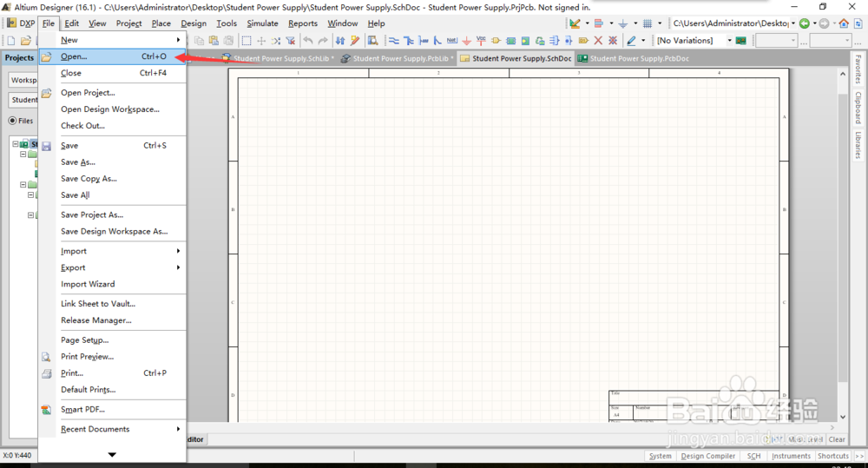
Task: Open the Favorites side panel tab
Action: [858, 69]
